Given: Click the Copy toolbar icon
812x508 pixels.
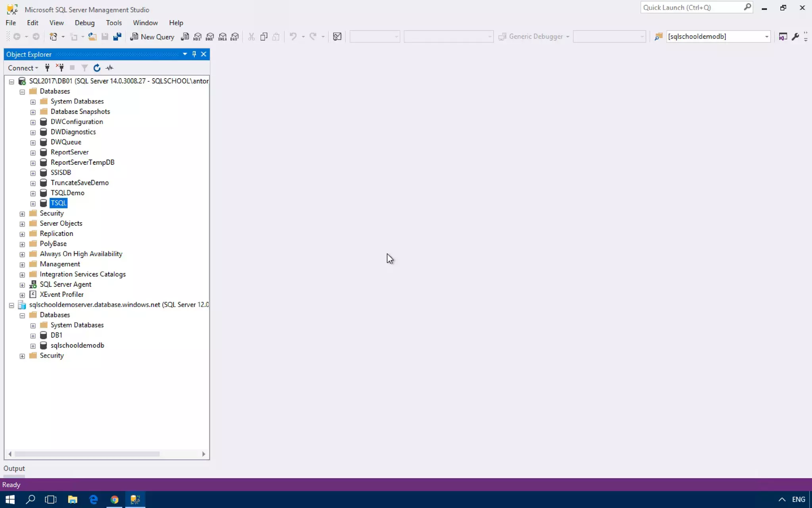Looking at the screenshot, I should tap(264, 37).
